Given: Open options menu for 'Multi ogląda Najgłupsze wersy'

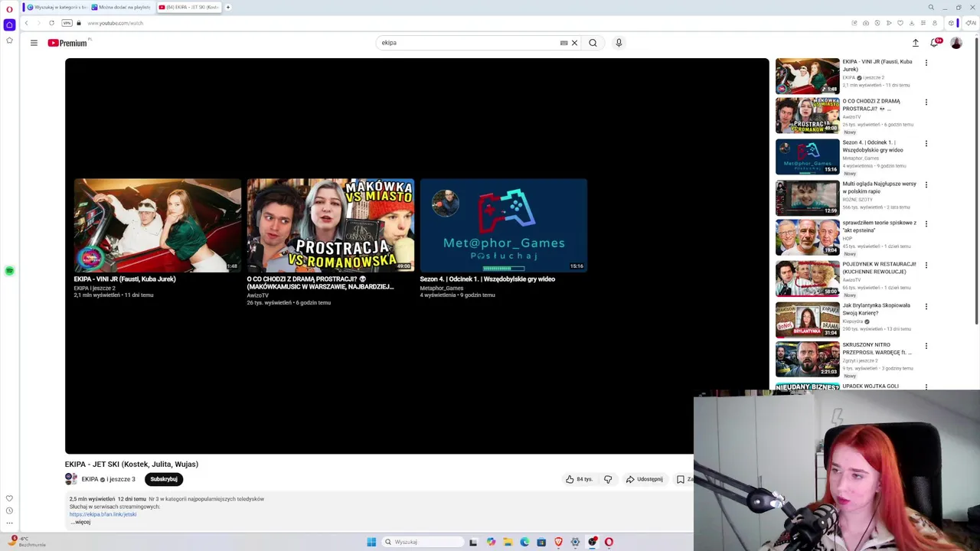Looking at the screenshot, I should click(x=926, y=184).
